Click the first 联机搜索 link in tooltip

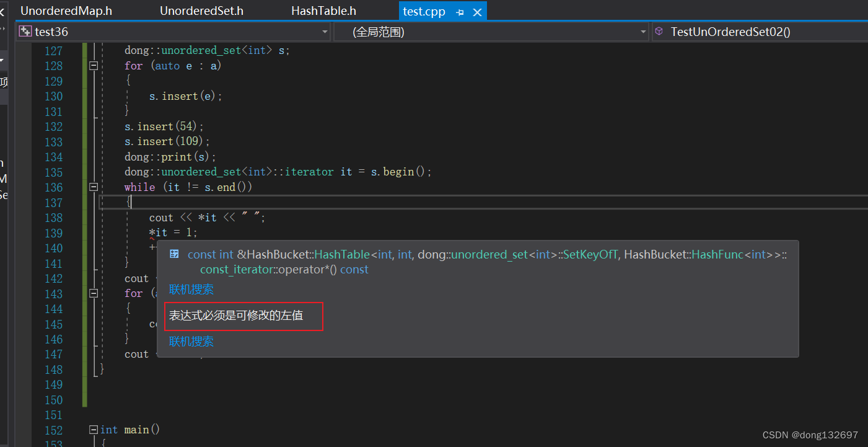191,290
